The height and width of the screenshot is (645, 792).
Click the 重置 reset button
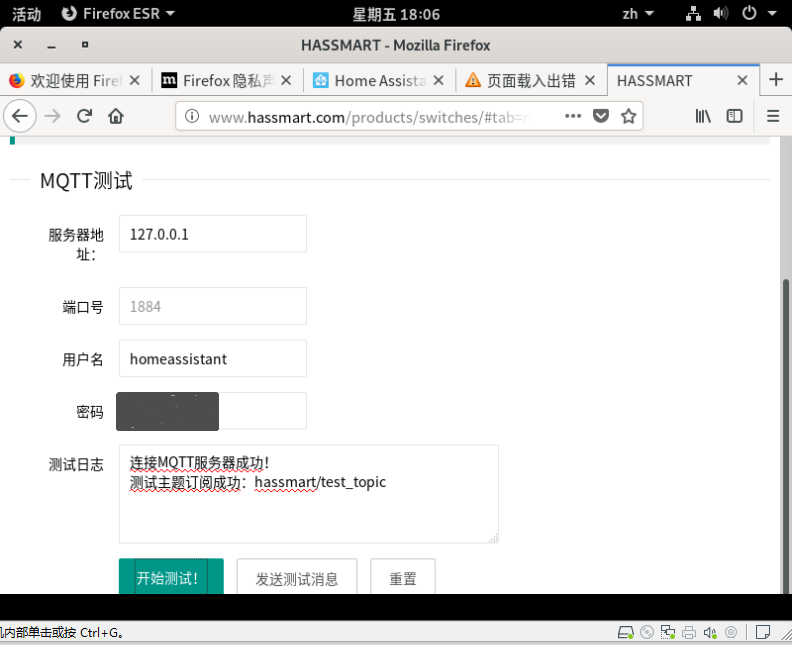point(403,577)
